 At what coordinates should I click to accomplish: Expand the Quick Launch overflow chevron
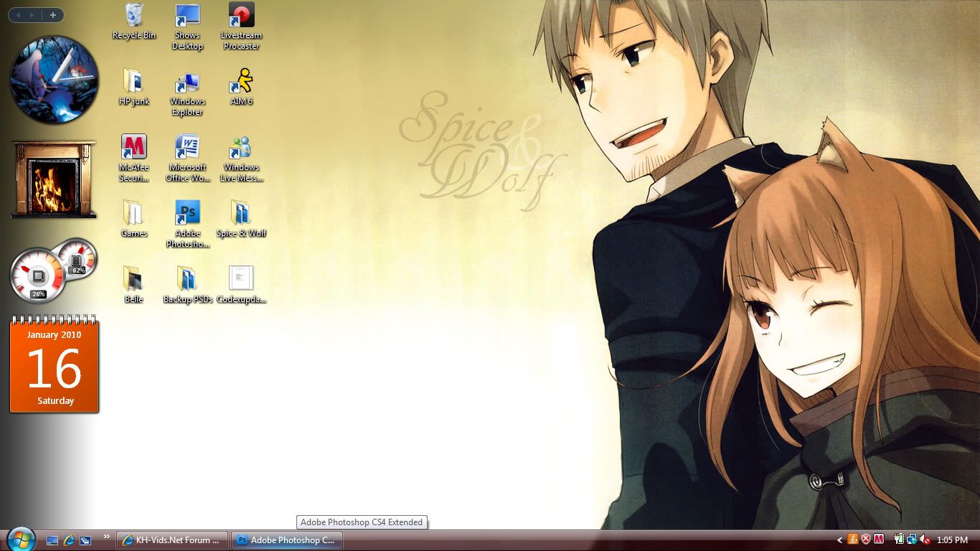click(107, 537)
